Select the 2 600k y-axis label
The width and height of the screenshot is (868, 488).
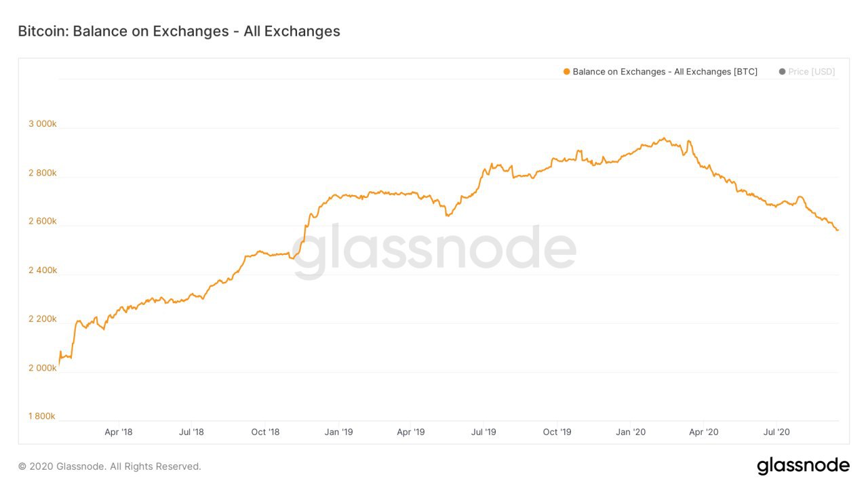click(42, 222)
